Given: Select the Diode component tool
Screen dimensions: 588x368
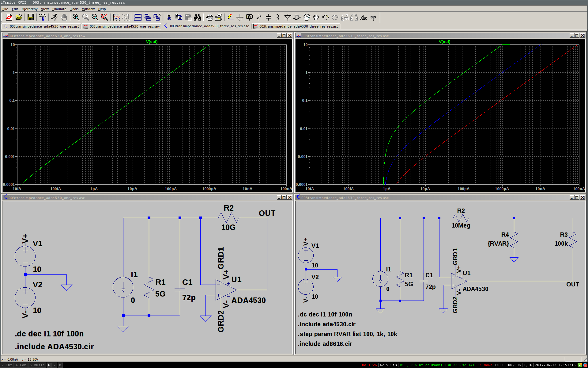Looking at the screenshot, I should coord(287,17).
